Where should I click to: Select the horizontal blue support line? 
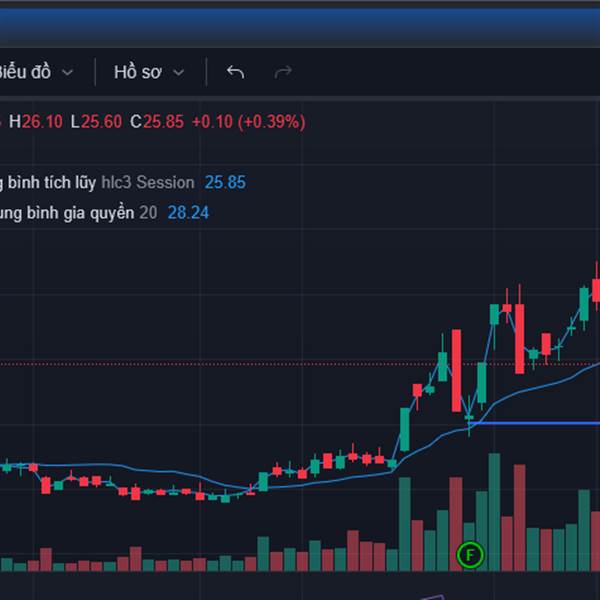(x=535, y=423)
